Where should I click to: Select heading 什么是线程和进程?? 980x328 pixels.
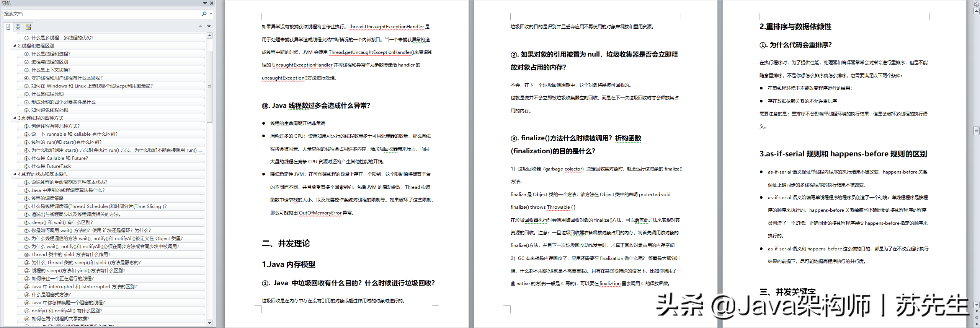[111, 54]
